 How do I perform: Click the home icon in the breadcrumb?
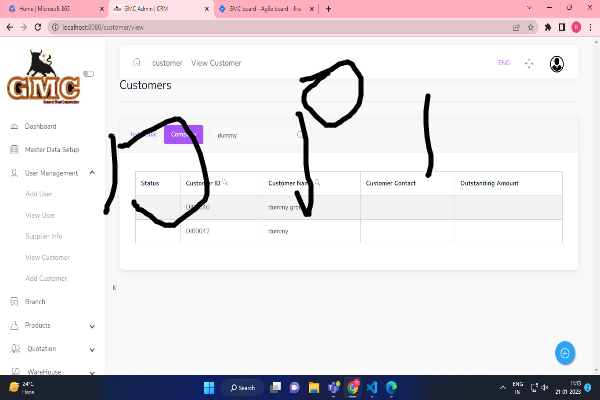tap(136, 63)
